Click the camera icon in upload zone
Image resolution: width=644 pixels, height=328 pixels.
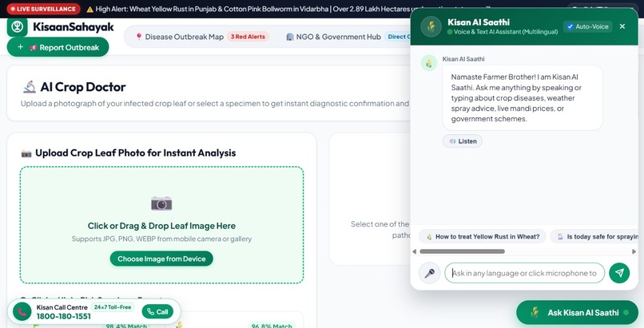[x=161, y=204]
